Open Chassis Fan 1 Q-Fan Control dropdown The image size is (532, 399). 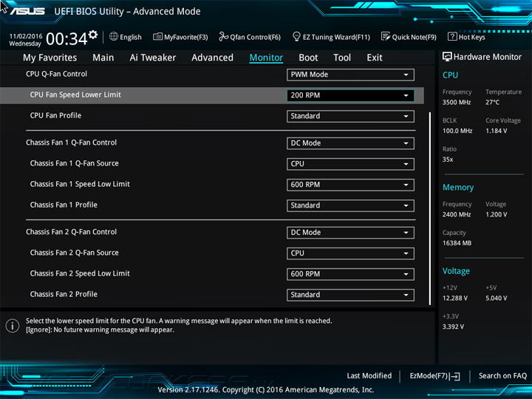pyautogui.click(x=350, y=143)
